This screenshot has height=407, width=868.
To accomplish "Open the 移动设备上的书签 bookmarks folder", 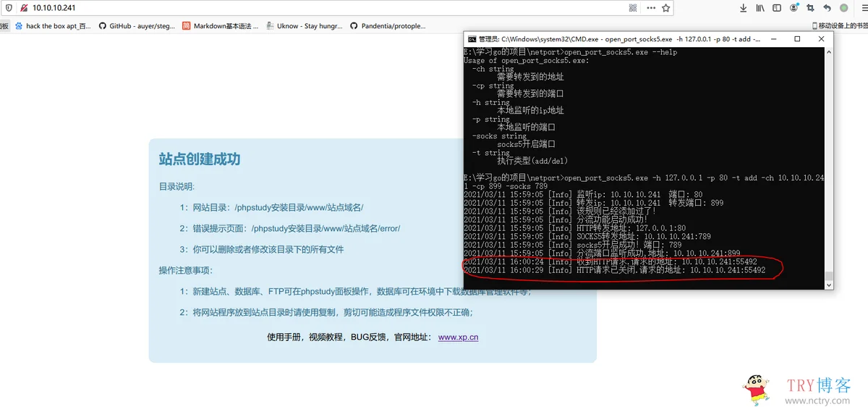I will click(x=840, y=25).
